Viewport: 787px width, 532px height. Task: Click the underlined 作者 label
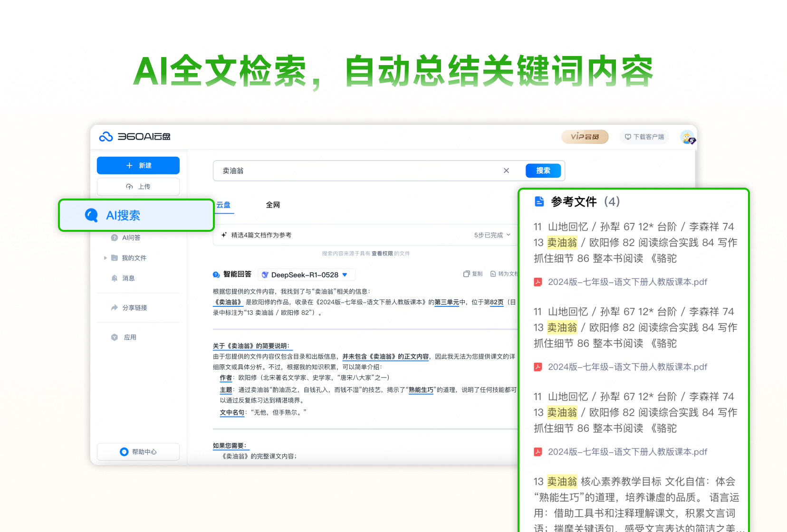pyautogui.click(x=226, y=378)
